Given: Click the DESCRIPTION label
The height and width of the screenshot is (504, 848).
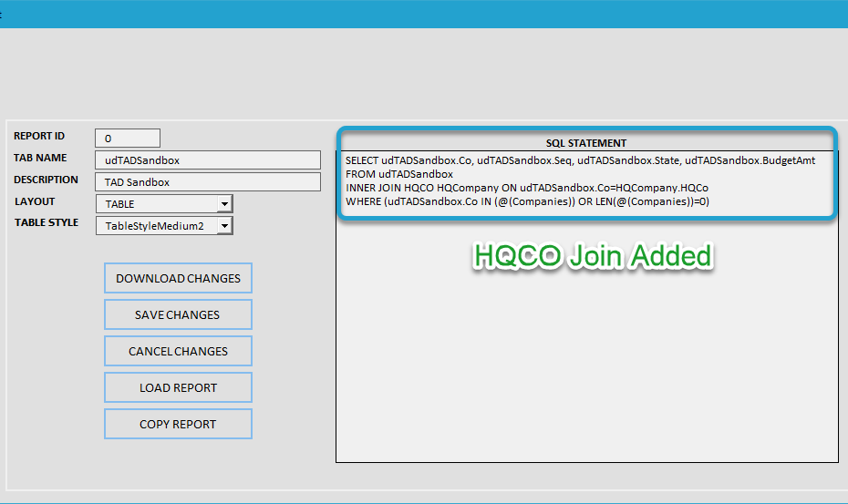Looking at the screenshot, I should (x=46, y=179).
